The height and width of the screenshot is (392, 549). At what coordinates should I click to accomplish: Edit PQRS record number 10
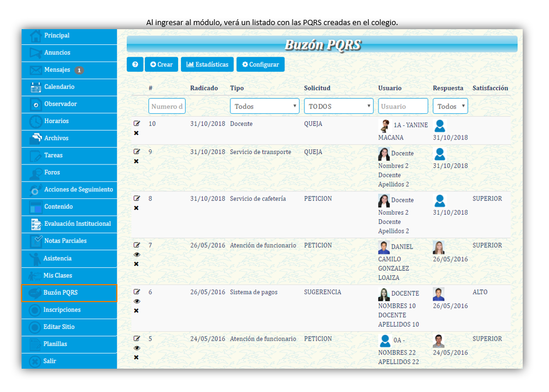point(137,124)
